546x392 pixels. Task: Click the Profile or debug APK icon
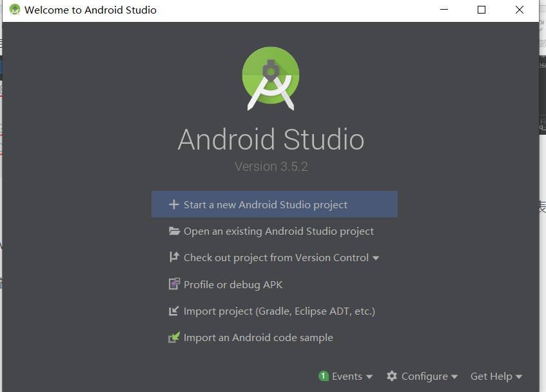pyautogui.click(x=174, y=284)
